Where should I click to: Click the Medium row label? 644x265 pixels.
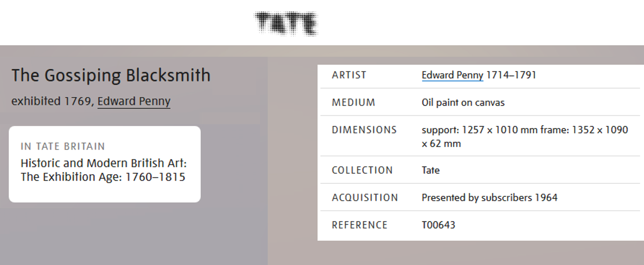point(353,102)
